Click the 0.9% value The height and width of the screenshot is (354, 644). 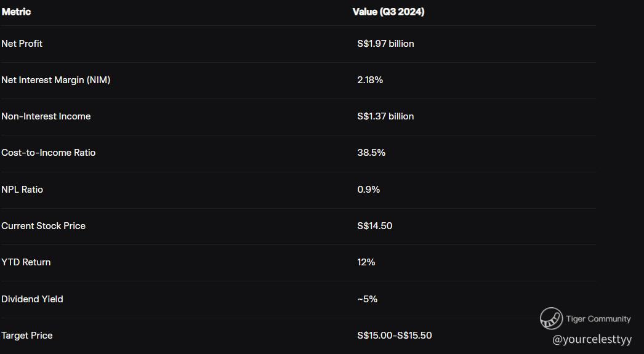[x=368, y=190]
